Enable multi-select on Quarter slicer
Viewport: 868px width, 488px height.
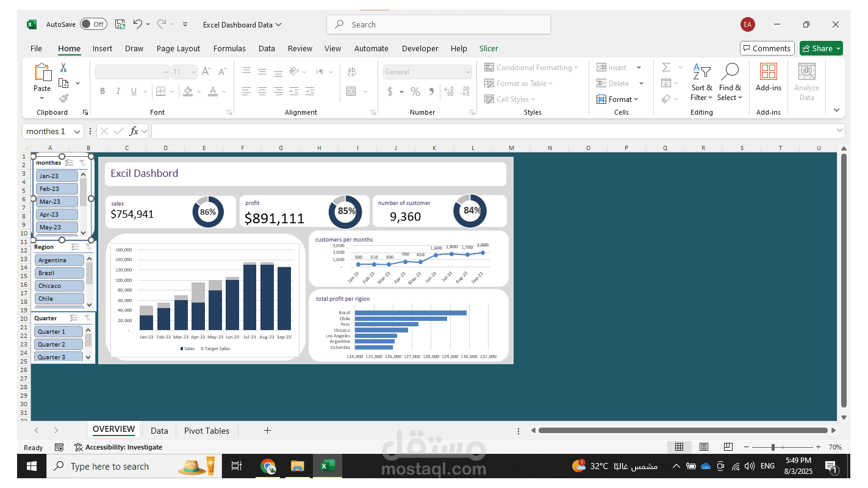pyautogui.click(x=74, y=318)
